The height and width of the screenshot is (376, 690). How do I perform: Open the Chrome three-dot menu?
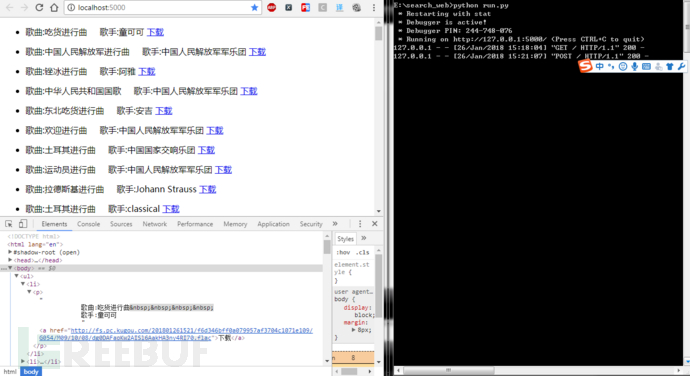[x=374, y=7]
